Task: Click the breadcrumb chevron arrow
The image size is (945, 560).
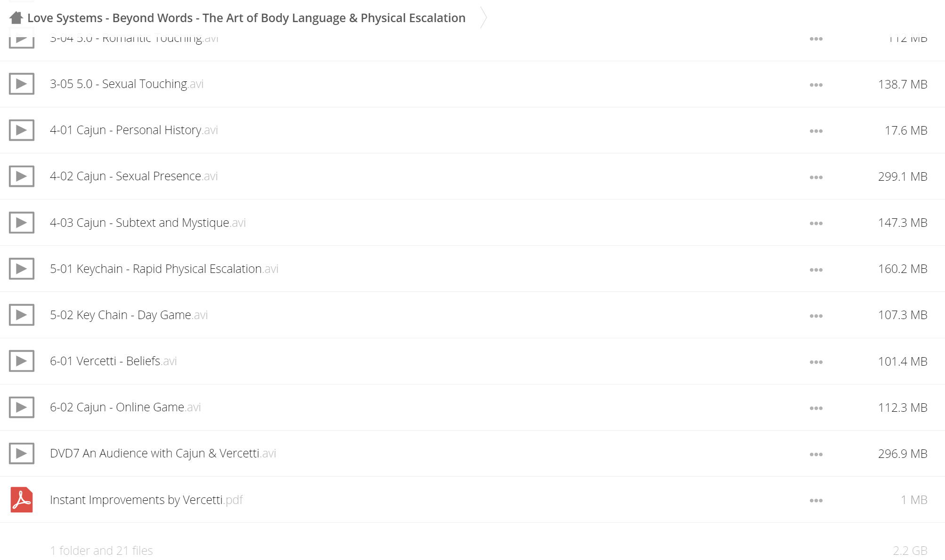Action: pyautogui.click(x=483, y=18)
